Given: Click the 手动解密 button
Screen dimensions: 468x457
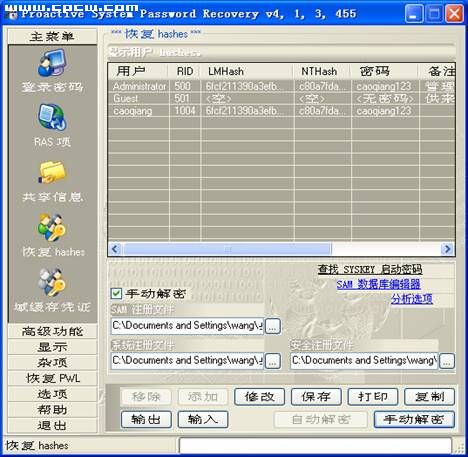Looking at the screenshot, I should [x=414, y=419].
